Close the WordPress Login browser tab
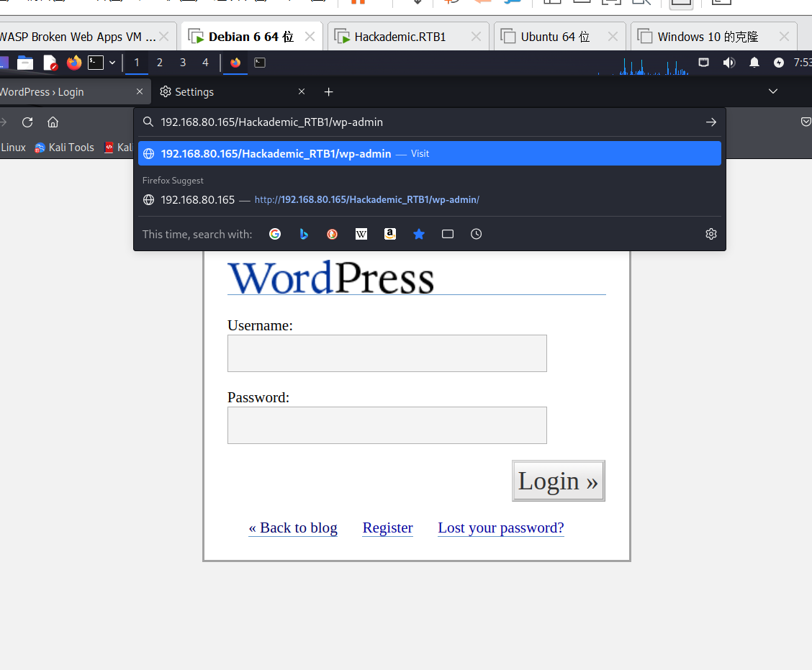This screenshot has height=670, width=812. (x=140, y=91)
